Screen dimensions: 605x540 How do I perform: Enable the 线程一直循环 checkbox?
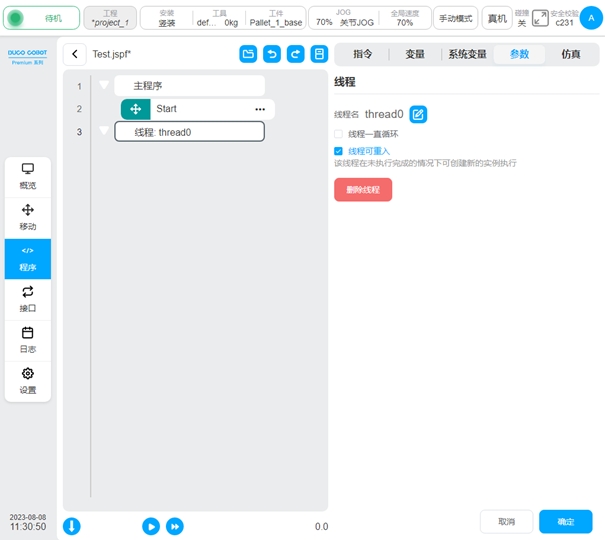click(338, 133)
